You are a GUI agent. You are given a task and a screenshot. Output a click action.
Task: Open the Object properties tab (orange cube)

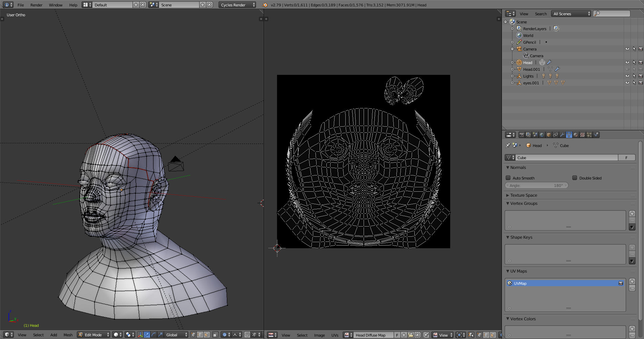(x=549, y=135)
